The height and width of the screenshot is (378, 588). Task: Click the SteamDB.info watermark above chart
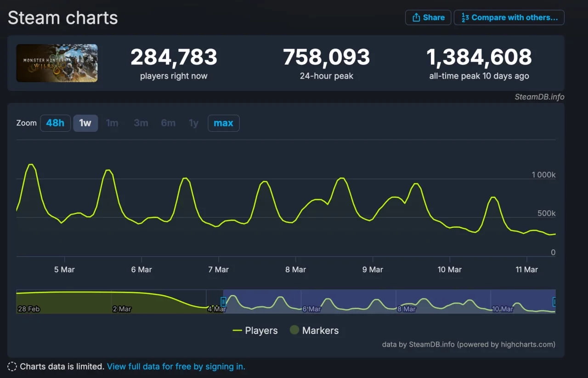pyautogui.click(x=539, y=97)
